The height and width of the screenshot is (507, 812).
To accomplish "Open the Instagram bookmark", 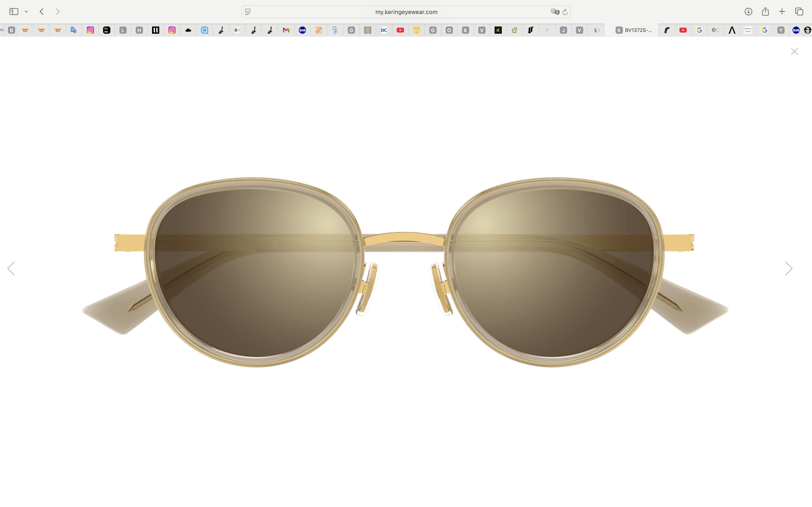I will [x=90, y=30].
